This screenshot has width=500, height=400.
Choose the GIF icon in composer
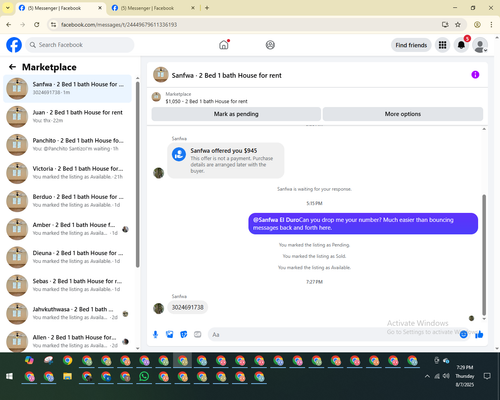coord(198,334)
